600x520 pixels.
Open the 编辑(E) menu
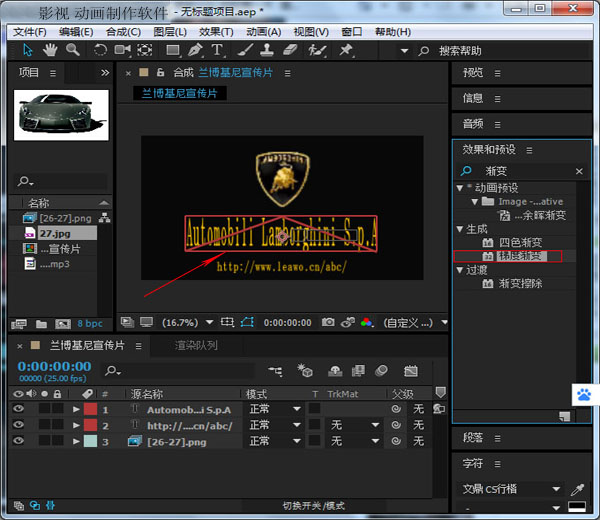[76, 32]
